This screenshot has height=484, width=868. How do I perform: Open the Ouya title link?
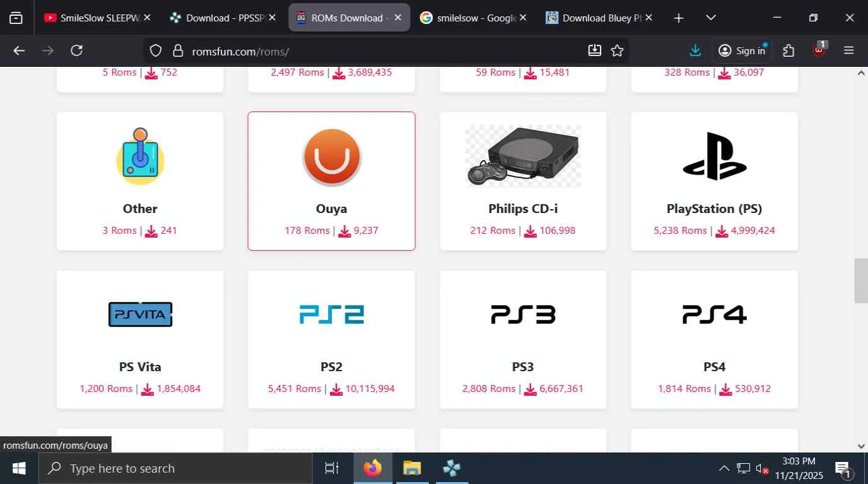(x=331, y=209)
